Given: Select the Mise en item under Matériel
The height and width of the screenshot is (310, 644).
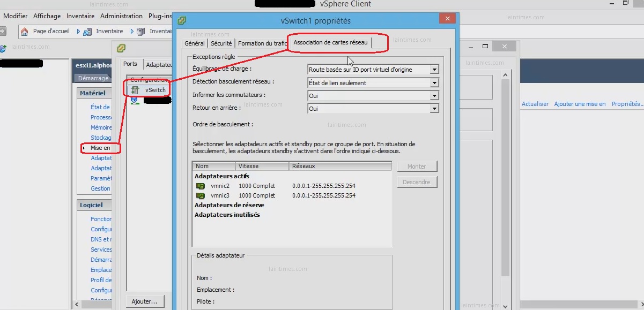Looking at the screenshot, I should tap(100, 148).
